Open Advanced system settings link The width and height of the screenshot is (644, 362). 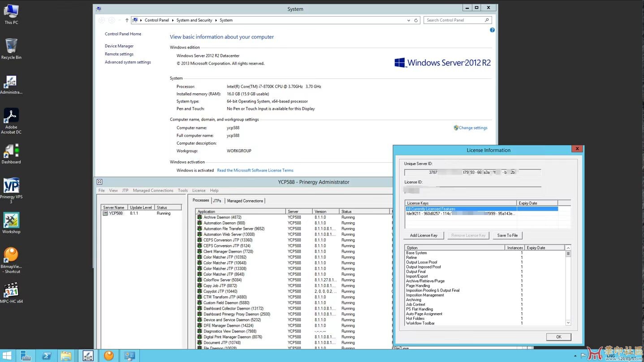[128, 62]
